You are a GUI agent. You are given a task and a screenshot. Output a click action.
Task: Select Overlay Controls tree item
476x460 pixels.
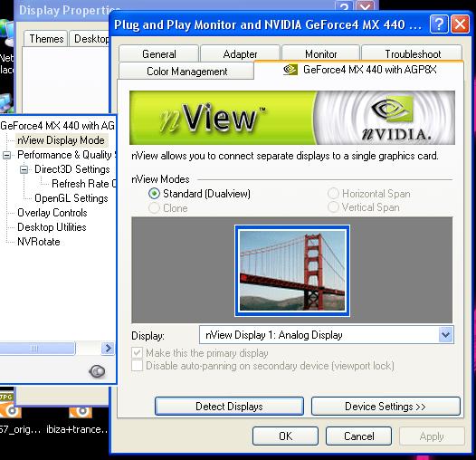click(52, 213)
